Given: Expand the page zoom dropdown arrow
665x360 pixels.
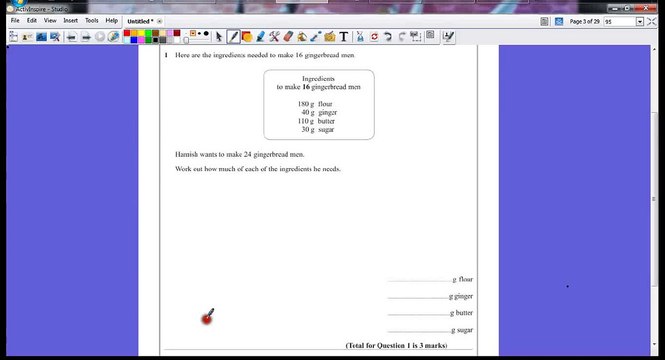Looking at the screenshot, I should pyautogui.click(x=640, y=22).
